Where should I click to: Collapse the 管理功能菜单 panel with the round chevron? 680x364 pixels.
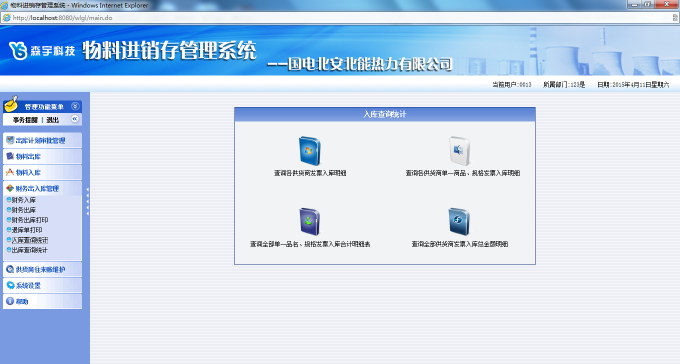tap(75, 106)
